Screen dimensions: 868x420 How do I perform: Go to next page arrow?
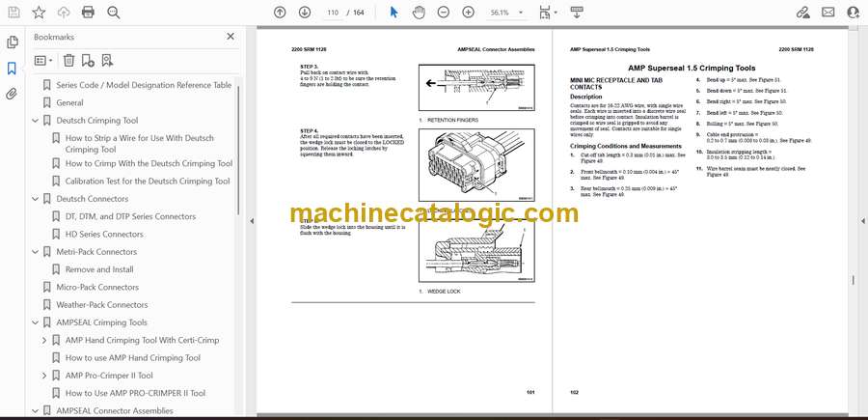[305, 13]
